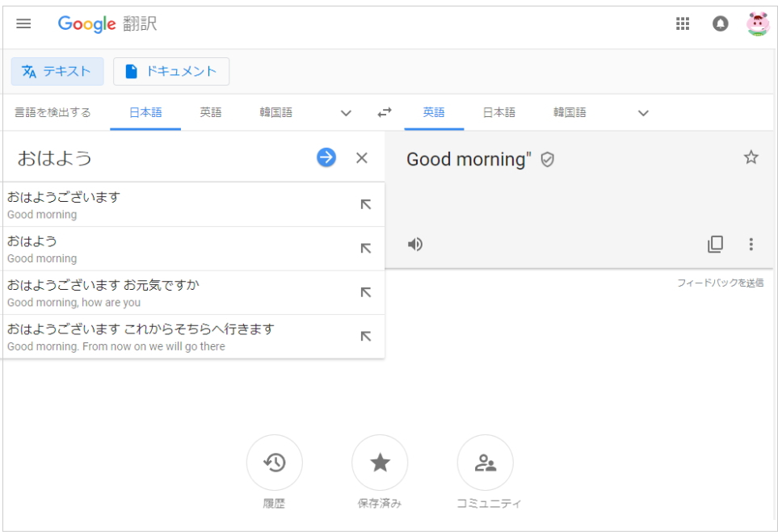Star the translation to save it

click(751, 157)
